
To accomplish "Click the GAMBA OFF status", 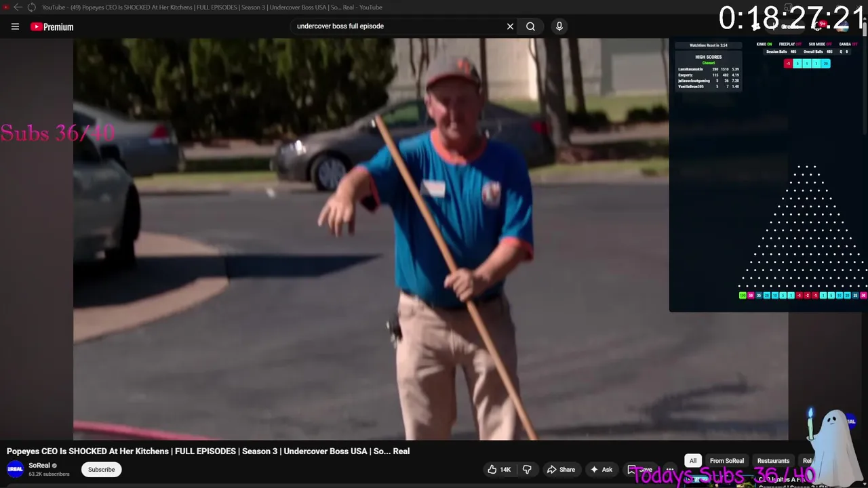I will coord(848,44).
